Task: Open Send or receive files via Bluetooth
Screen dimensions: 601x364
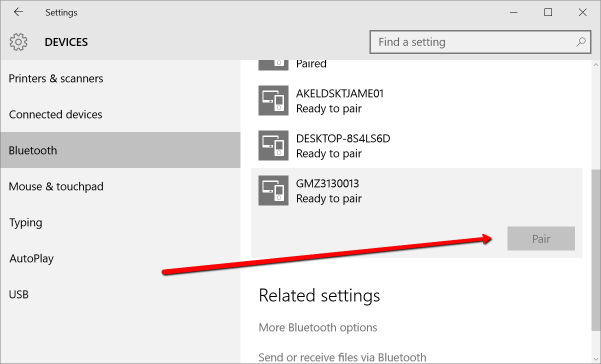Action: 342,356
